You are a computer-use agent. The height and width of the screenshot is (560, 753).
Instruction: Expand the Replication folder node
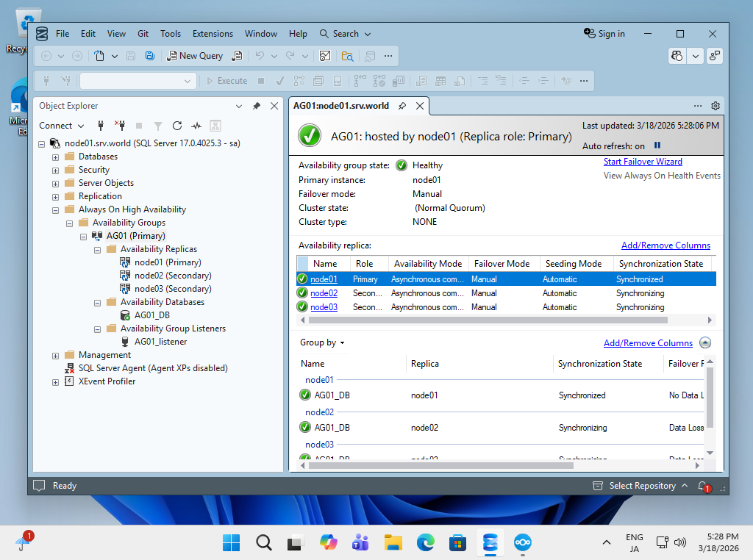tap(55, 197)
